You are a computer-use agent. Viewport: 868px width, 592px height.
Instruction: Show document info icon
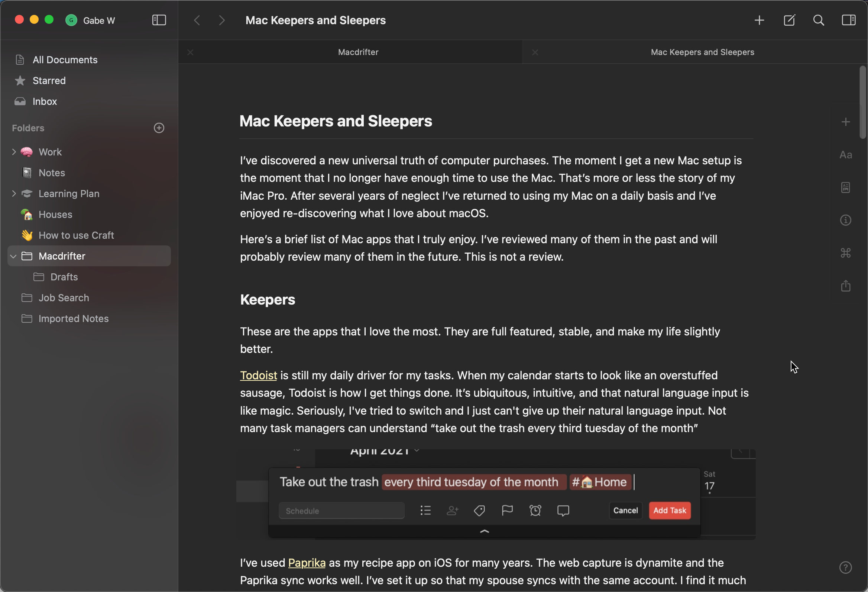coord(846,220)
